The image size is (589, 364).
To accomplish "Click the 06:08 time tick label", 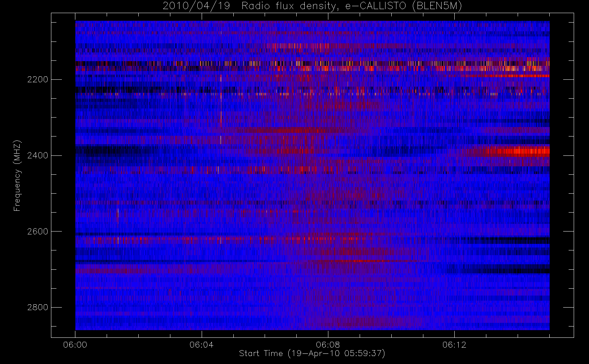I will click(x=328, y=345).
